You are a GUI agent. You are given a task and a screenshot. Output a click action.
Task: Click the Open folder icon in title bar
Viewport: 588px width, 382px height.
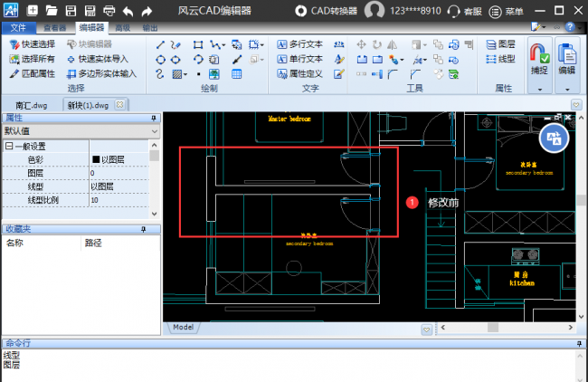click(x=52, y=11)
